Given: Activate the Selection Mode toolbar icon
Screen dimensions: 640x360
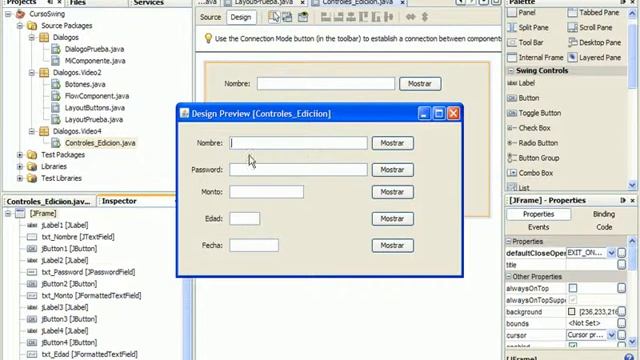Looking at the screenshot, I should tap(274, 17).
